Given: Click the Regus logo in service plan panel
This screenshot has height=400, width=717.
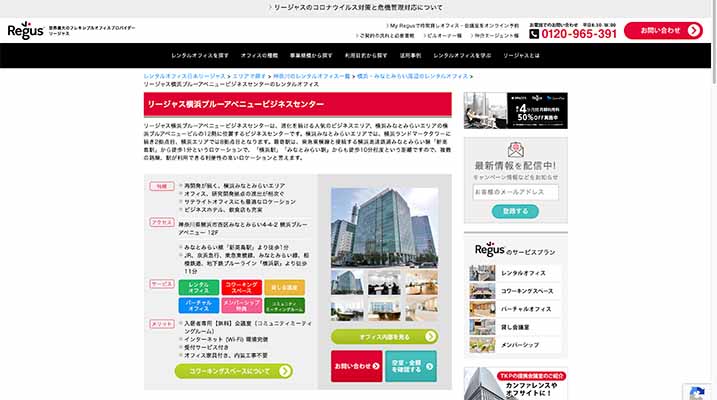Looking at the screenshot, I should coord(490,250).
